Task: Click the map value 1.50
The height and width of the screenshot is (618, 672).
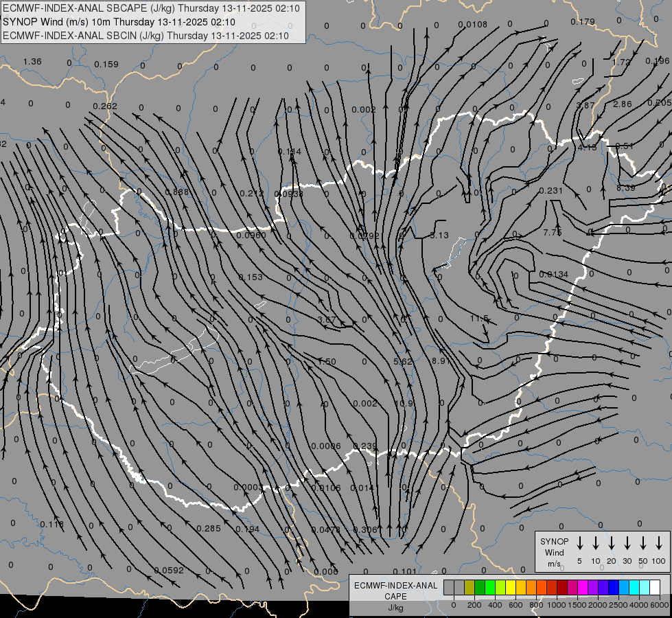Action: 327,362
